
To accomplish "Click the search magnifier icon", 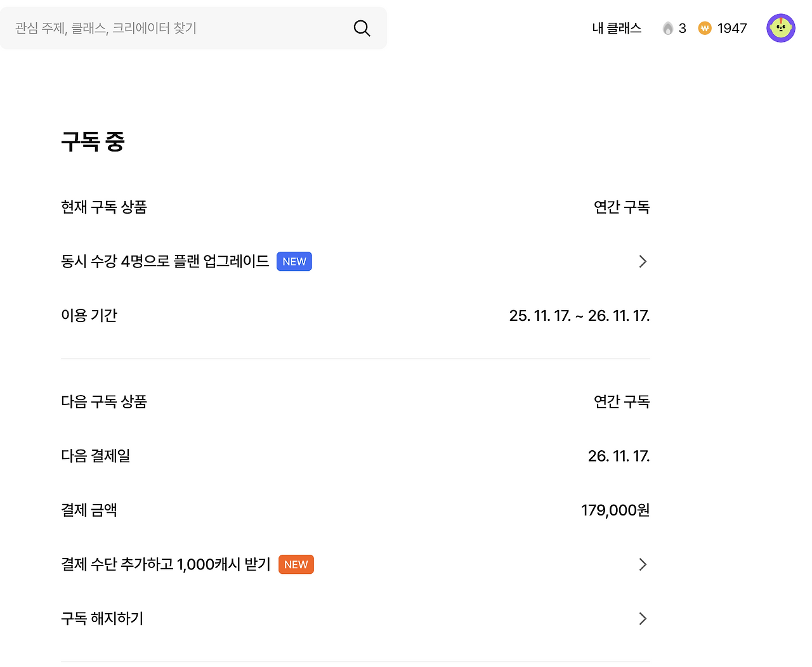I will (362, 28).
